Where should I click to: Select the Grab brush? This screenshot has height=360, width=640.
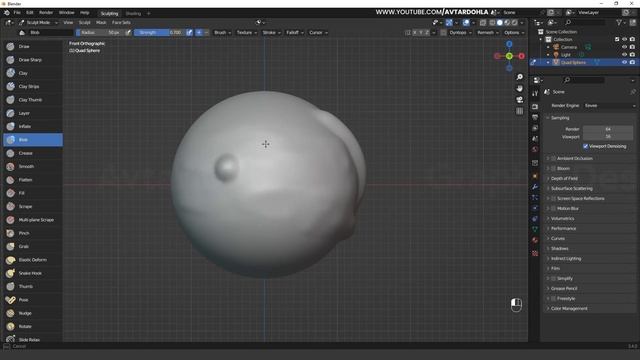point(33,247)
